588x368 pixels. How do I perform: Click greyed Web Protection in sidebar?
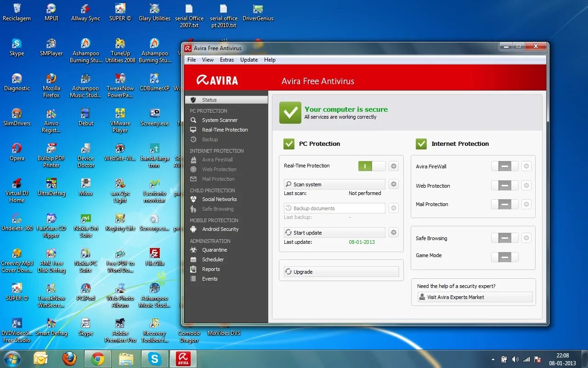(219, 169)
